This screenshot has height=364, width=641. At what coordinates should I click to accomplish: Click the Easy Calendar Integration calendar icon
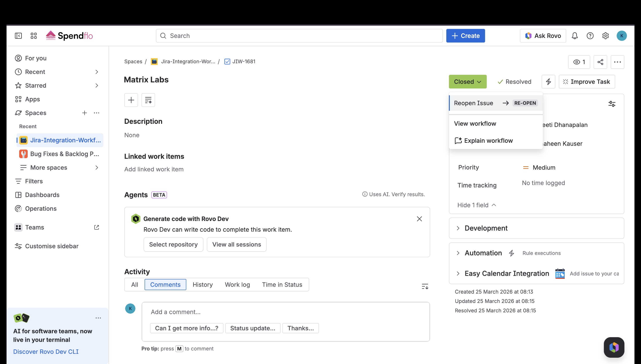[560, 274]
